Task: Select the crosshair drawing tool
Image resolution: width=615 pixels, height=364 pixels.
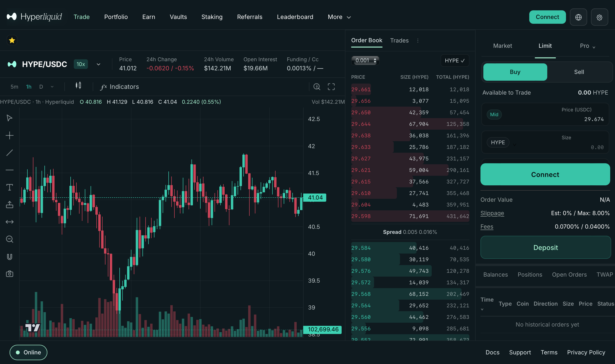Action: (10, 135)
